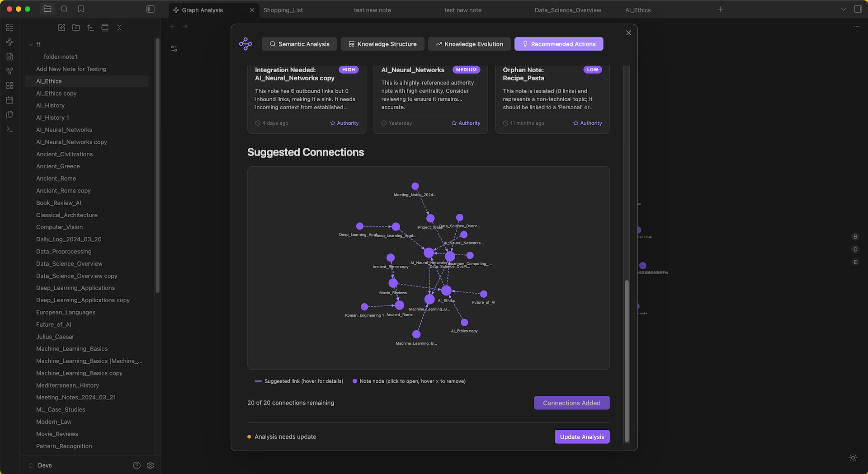Navigate forward with the right arrow

click(x=185, y=27)
